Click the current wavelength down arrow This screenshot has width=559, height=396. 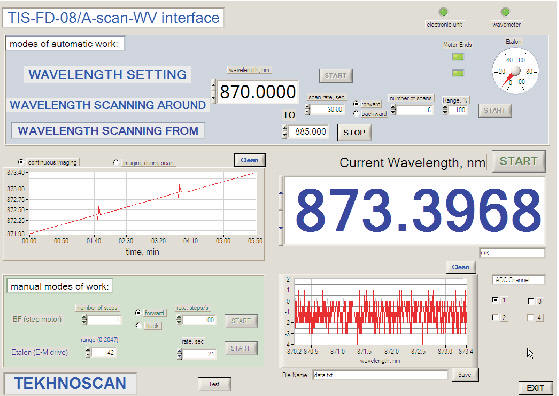tap(281, 228)
